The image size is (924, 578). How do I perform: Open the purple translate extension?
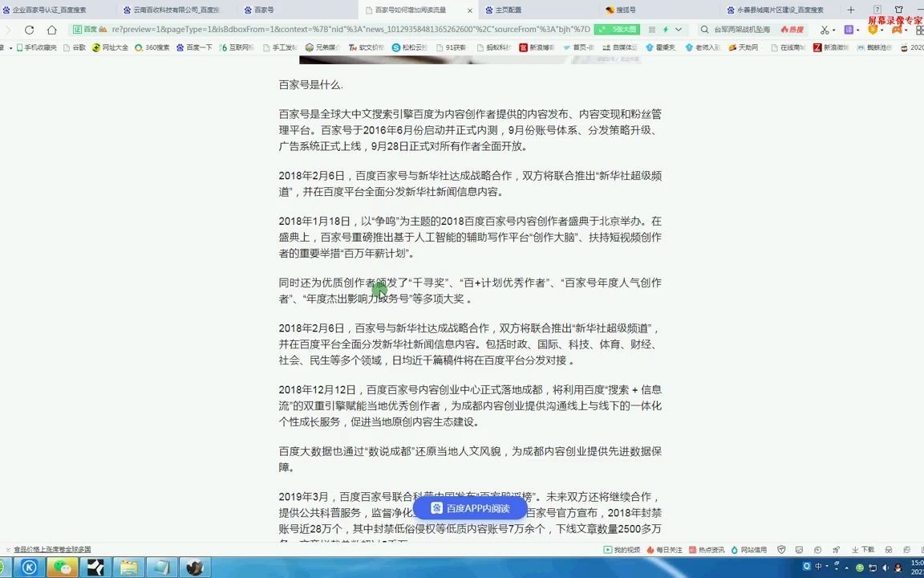pos(849,29)
